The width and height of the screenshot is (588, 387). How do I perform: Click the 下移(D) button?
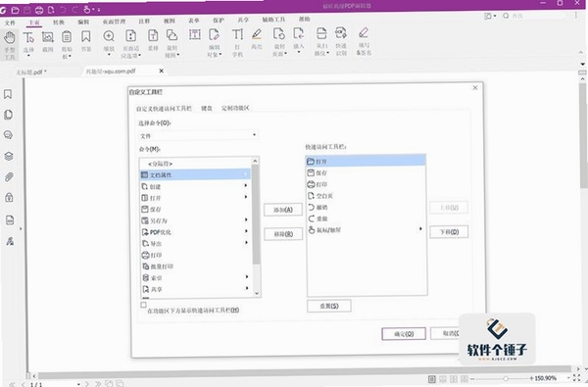(449, 232)
